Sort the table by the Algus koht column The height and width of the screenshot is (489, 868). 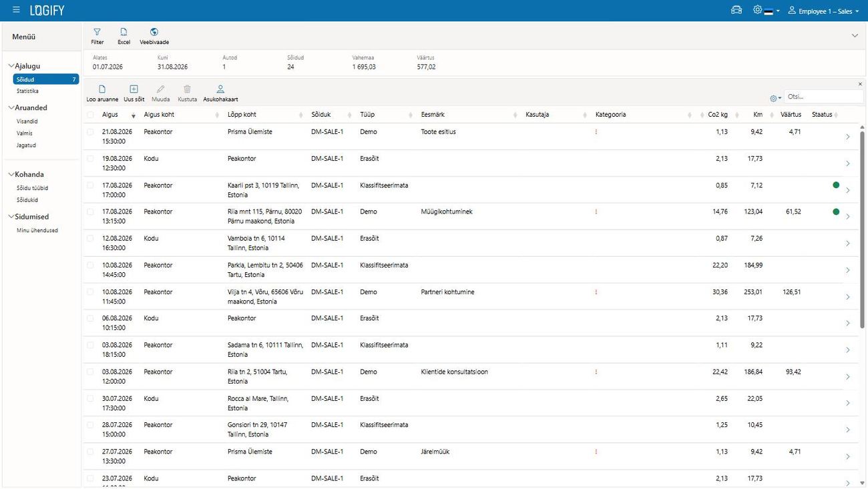pyautogui.click(x=159, y=115)
